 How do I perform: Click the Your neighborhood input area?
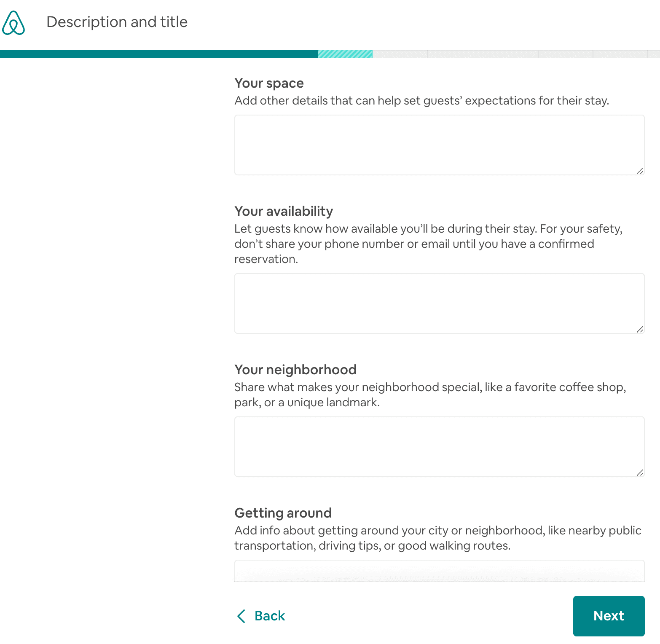pos(439,446)
